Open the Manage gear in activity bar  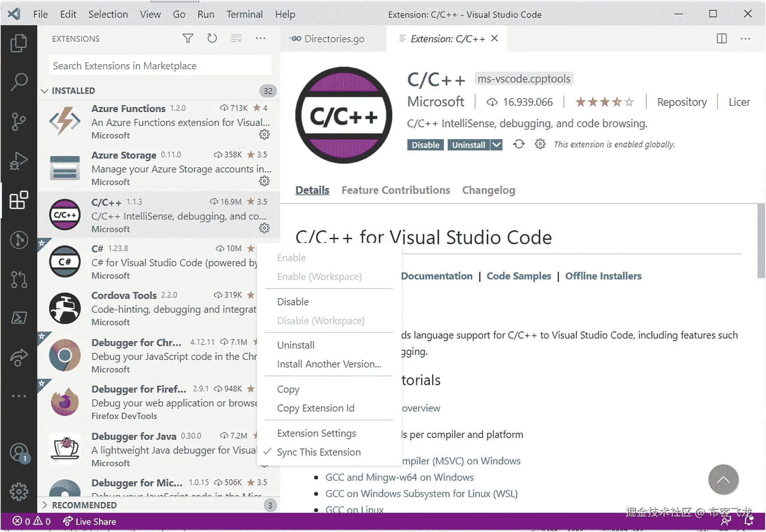point(19,492)
